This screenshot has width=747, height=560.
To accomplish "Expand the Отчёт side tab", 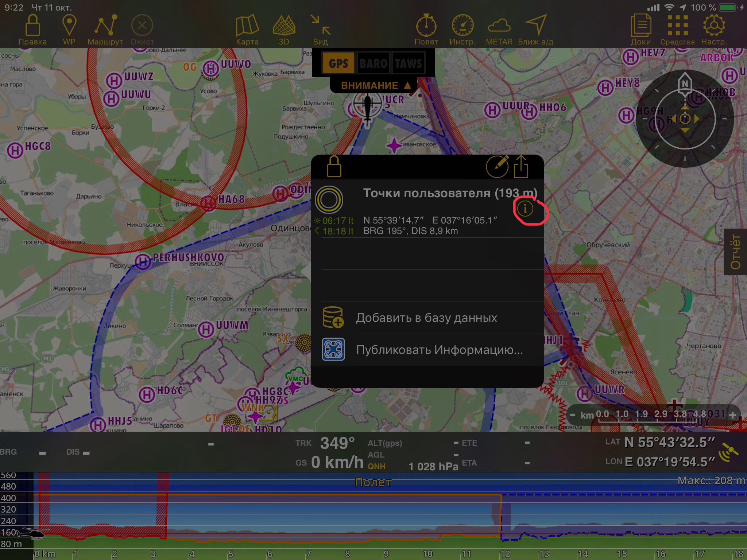I will point(735,252).
